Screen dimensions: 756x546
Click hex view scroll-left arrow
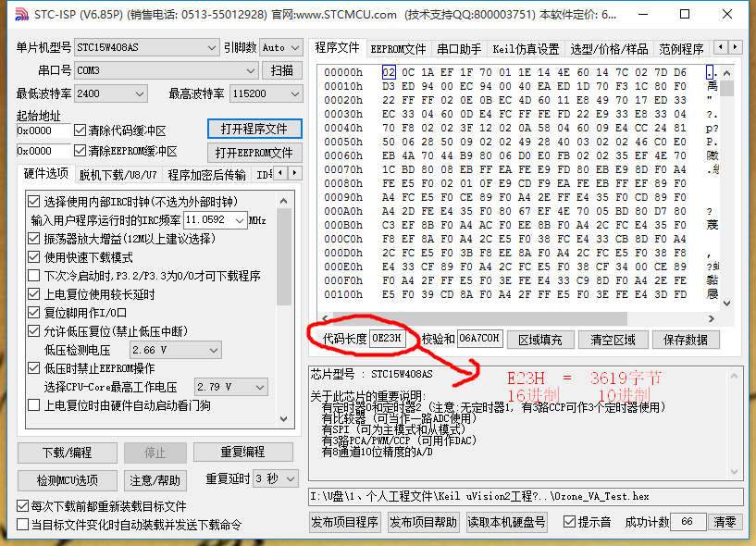pos(325,318)
